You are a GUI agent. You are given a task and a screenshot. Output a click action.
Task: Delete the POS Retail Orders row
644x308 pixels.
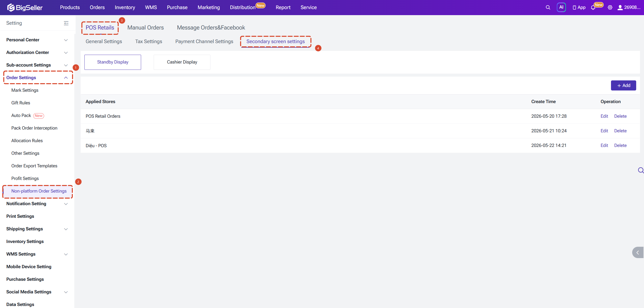click(620, 116)
